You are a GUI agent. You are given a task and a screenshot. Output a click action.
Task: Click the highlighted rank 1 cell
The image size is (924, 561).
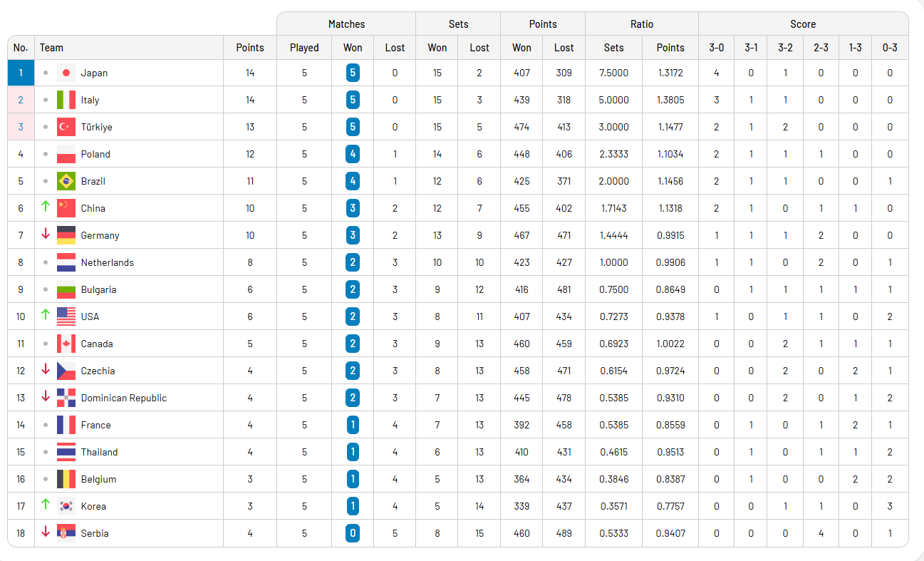(x=21, y=73)
